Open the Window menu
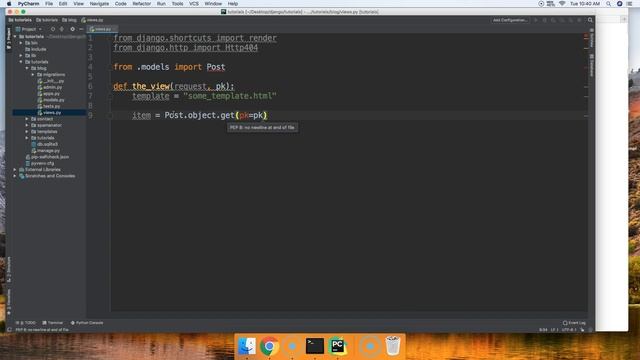The height and width of the screenshot is (360, 640). point(213,4)
